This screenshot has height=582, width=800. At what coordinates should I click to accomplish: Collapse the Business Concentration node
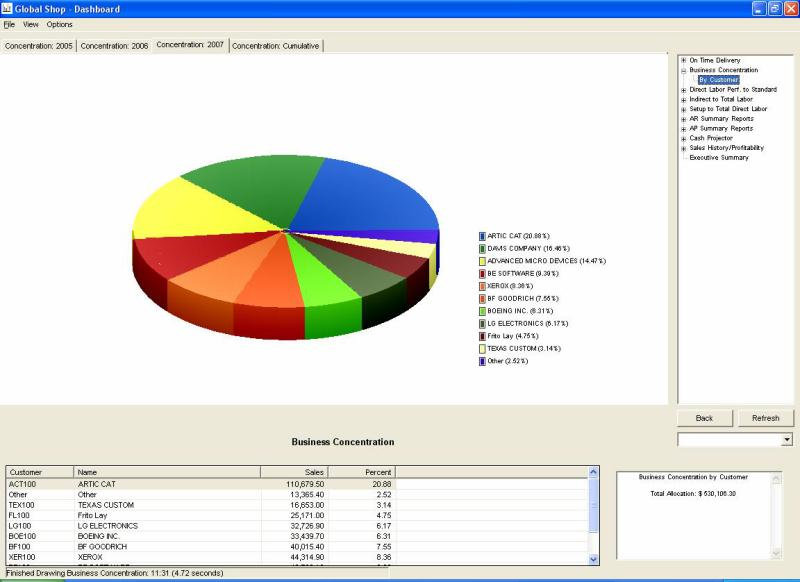pos(684,70)
